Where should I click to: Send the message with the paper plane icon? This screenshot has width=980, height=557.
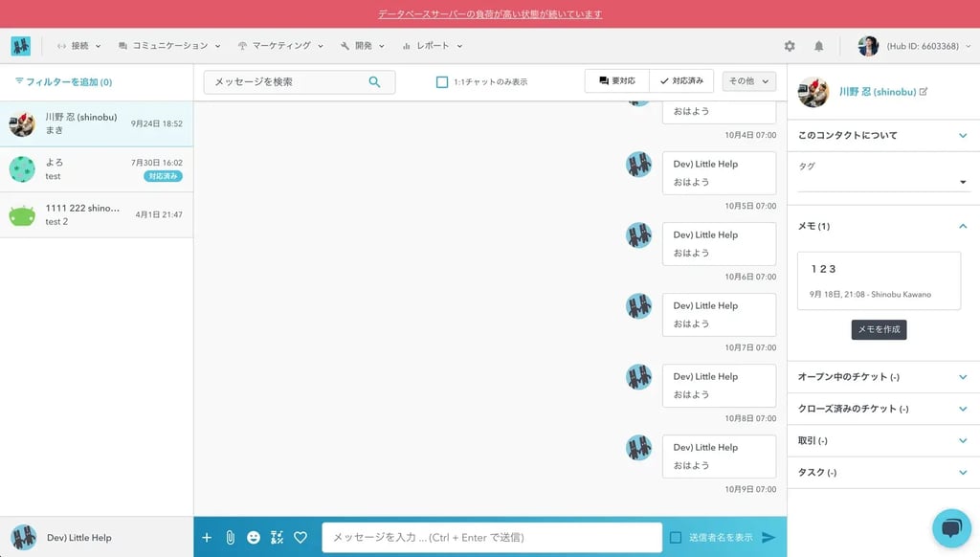pyautogui.click(x=771, y=537)
